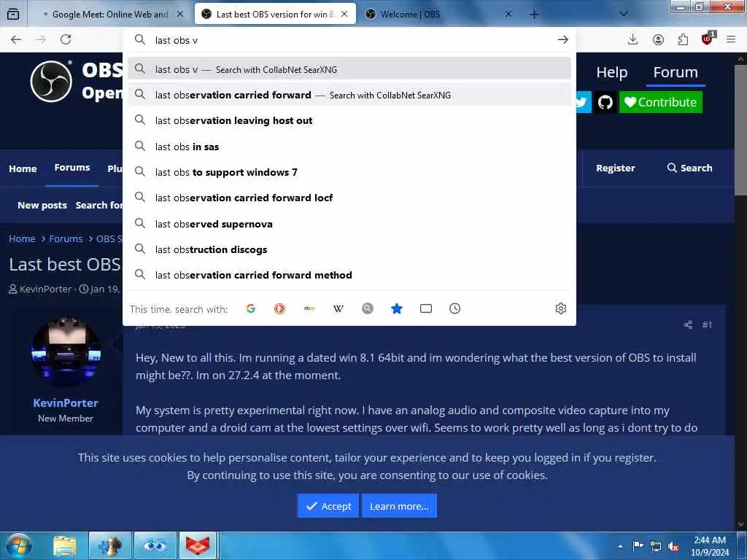Click KevinPorter's avatar image
The height and width of the screenshot is (560, 747).
tap(66, 352)
